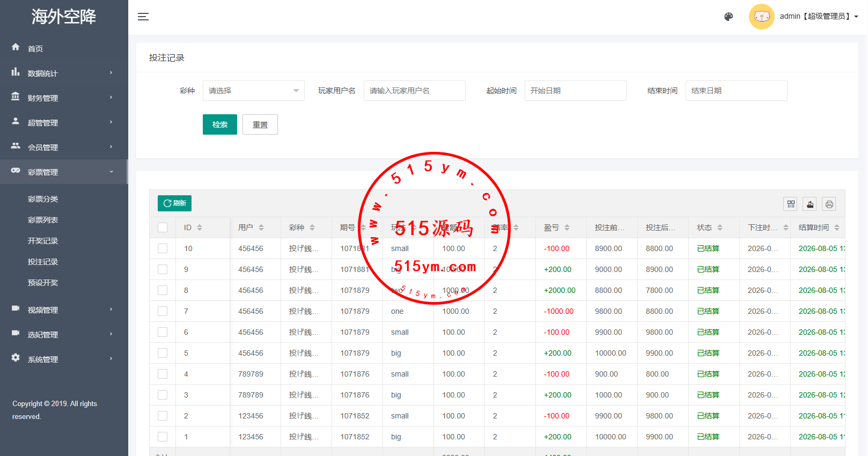
Task: Click the 玩家用户名 input field
Action: 415,91
